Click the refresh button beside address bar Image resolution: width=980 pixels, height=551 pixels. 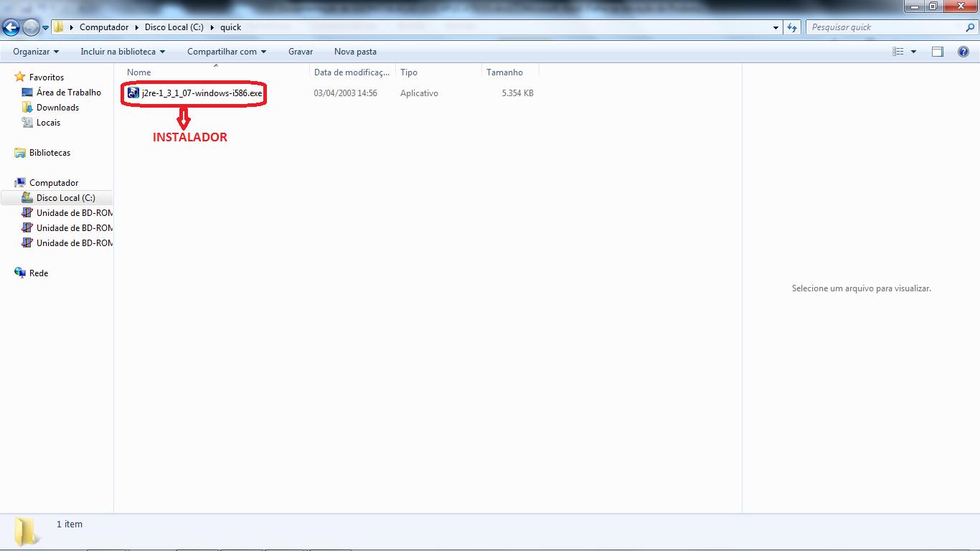[x=792, y=27]
